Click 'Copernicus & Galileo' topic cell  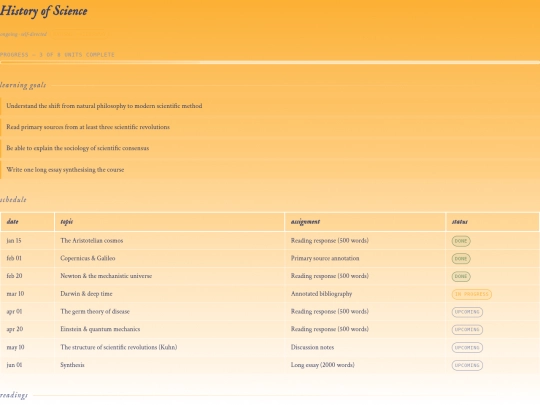(x=169, y=258)
